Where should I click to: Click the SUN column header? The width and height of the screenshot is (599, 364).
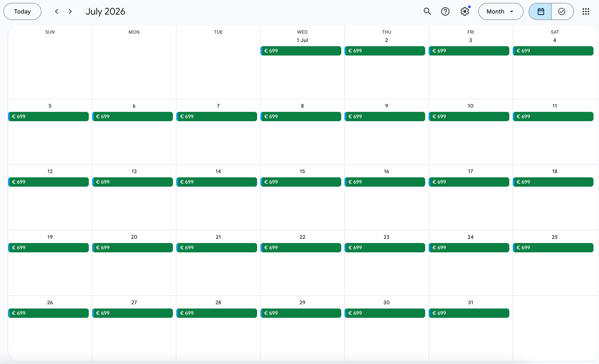pos(50,32)
